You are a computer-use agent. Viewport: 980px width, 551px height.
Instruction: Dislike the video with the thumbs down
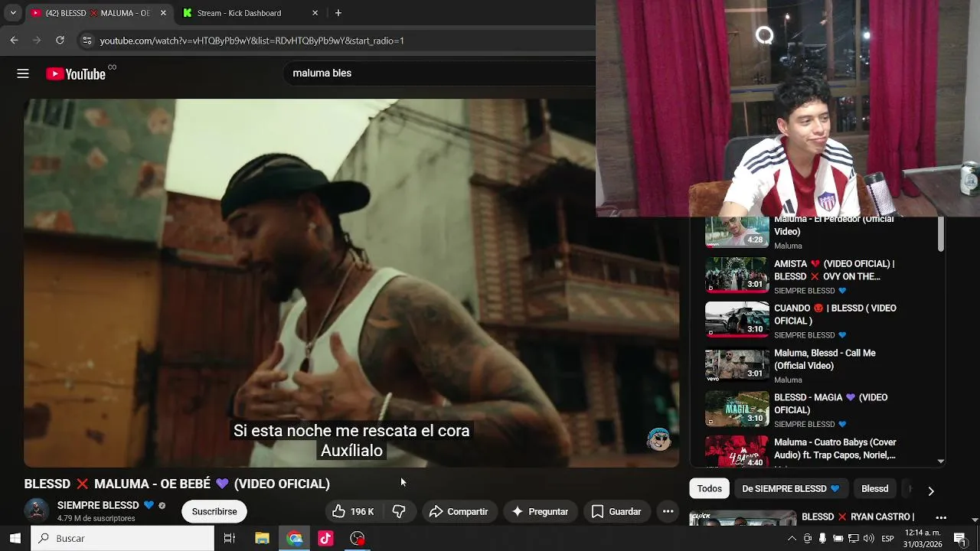(x=399, y=511)
